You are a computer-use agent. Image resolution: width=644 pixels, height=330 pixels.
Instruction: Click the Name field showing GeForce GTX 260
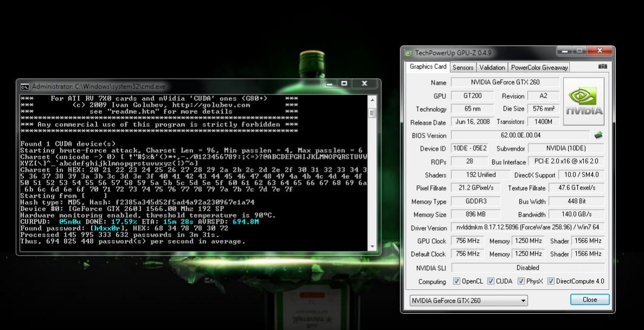click(505, 82)
